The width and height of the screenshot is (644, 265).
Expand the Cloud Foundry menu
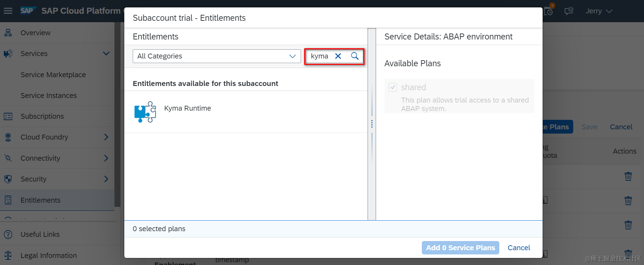pyautogui.click(x=106, y=137)
